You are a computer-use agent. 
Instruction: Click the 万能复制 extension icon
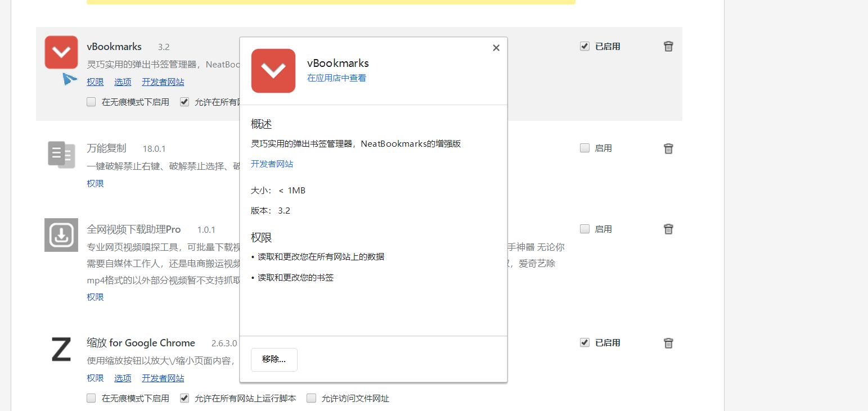tap(61, 154)
